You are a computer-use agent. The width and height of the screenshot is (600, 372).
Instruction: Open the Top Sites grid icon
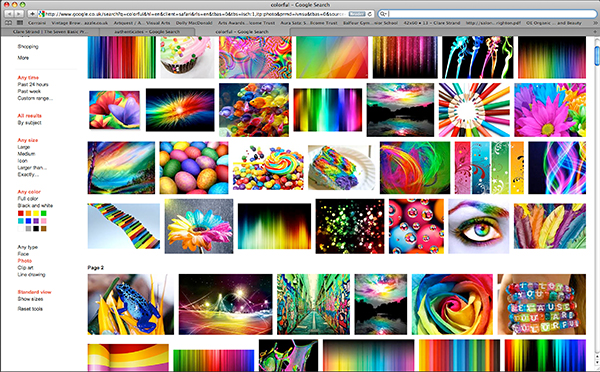point(20,23)
